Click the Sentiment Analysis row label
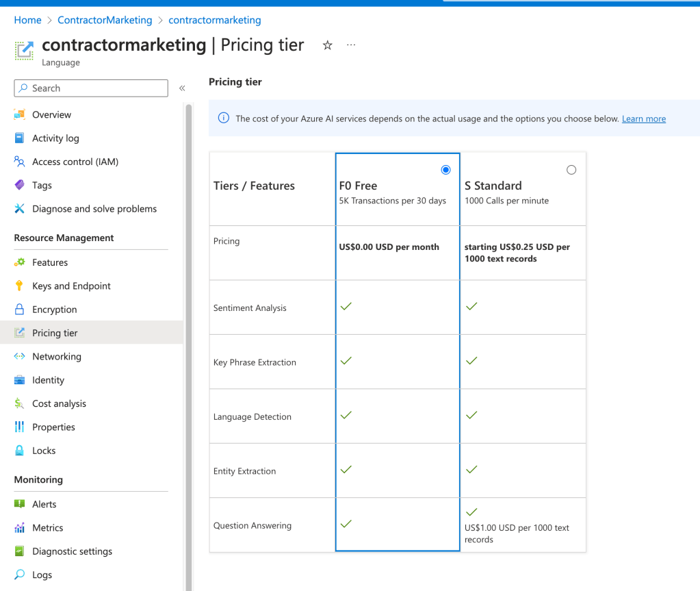Screen dimensions: 700x591 250,307
